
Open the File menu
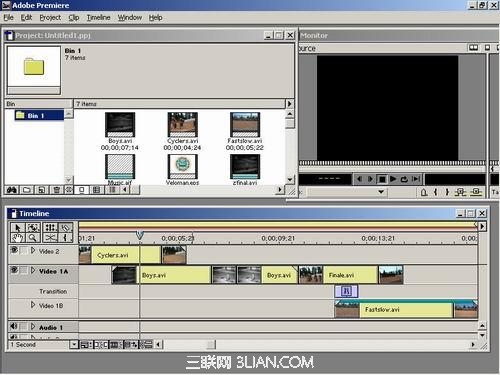coord(9,18)
